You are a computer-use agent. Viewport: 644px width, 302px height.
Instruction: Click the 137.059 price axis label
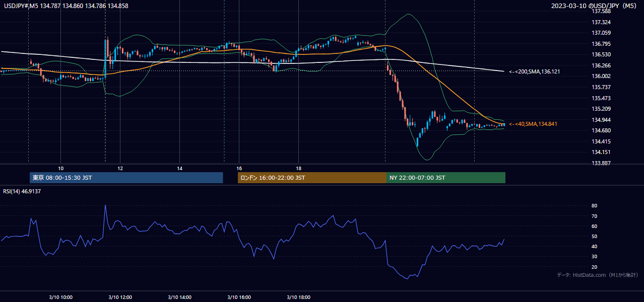click(x=602, y=33)
